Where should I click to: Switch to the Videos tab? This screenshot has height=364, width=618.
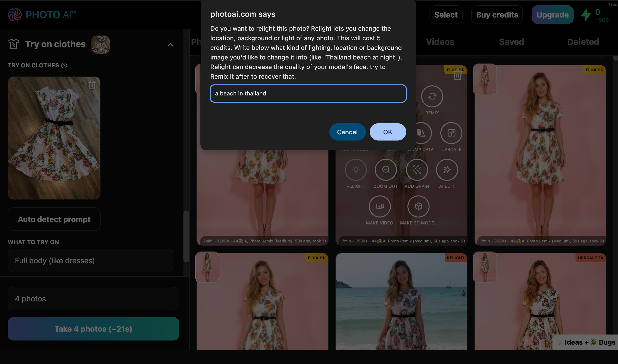(440, 42)
